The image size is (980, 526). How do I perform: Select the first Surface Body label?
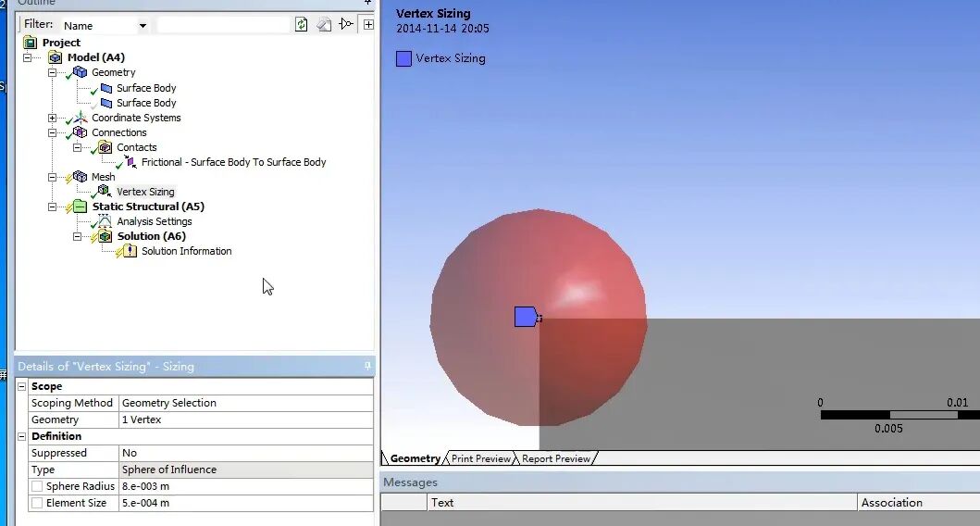146,88
